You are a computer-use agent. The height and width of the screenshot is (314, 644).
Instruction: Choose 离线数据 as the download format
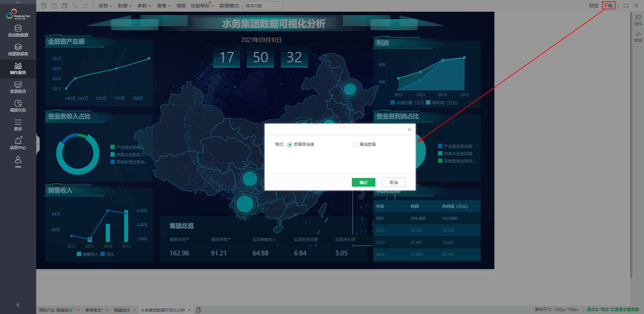pyautogui.click(x=355, y=144)
